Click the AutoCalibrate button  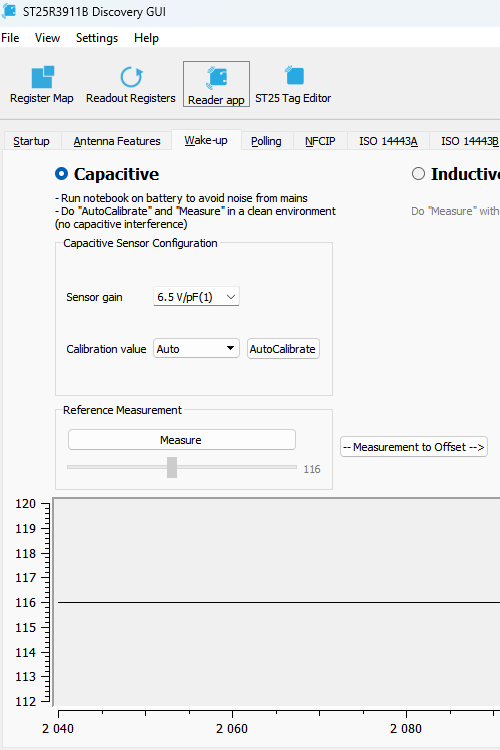click(x=283, y=349)
